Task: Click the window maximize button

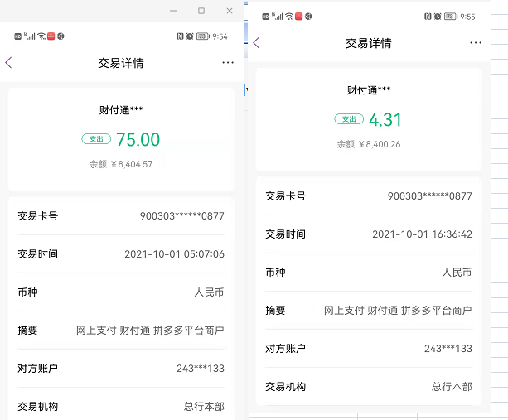Action: (x=201, y=11)
